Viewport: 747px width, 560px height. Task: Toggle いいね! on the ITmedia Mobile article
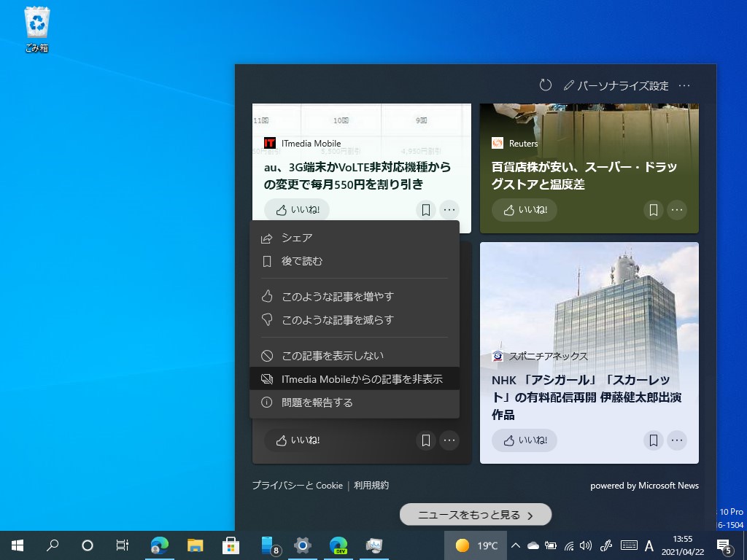pyautogui.click(x=297, y=210)
